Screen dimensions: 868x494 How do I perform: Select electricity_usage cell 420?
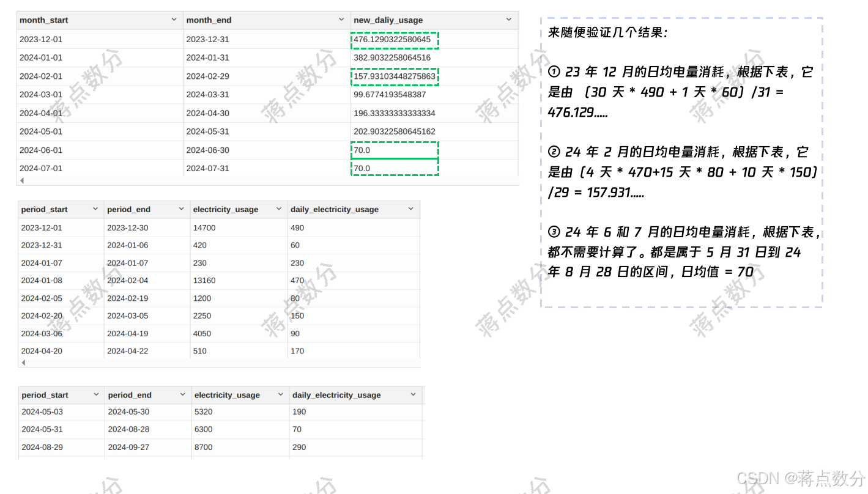click(x=239, y=245)
